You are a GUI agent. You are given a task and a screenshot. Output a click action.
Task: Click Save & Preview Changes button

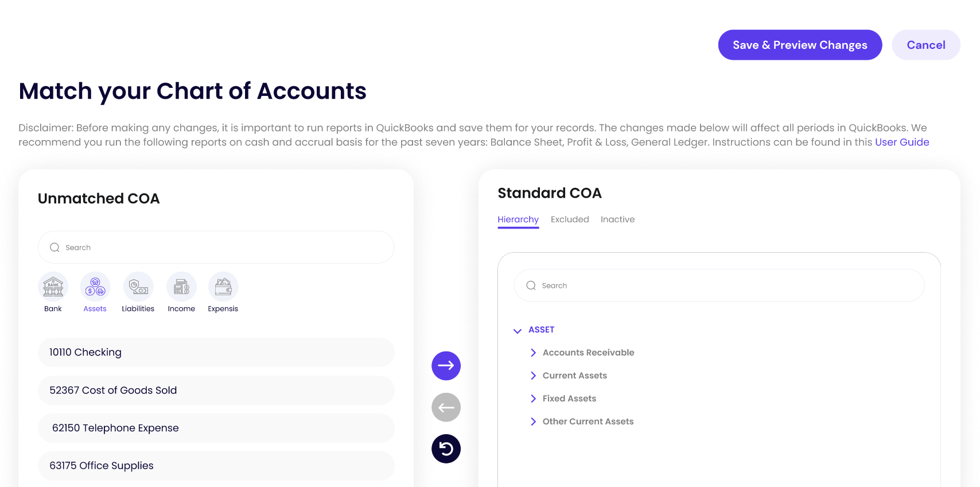[800, 45]
